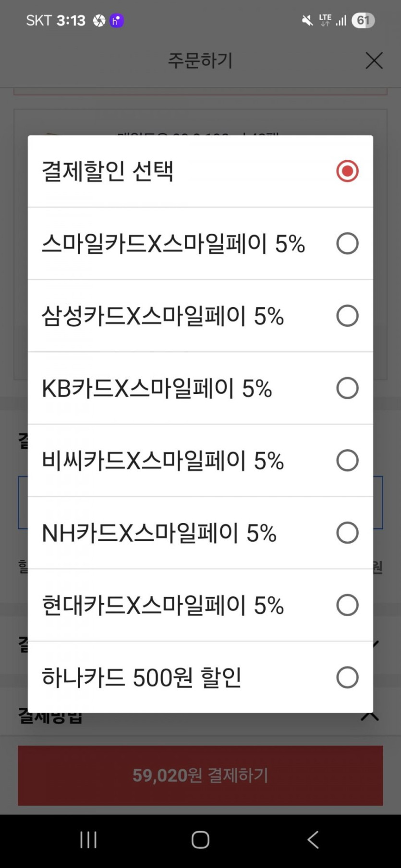This screenshot has height=868, width=401.
Task: Tap the Android back navigation icon
Action: (313, 840)
